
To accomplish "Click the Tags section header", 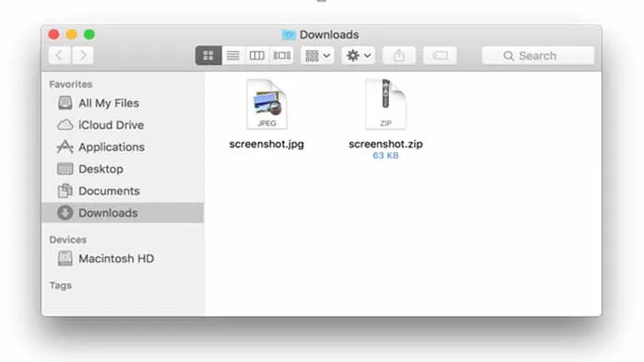I will pos(61,286).
